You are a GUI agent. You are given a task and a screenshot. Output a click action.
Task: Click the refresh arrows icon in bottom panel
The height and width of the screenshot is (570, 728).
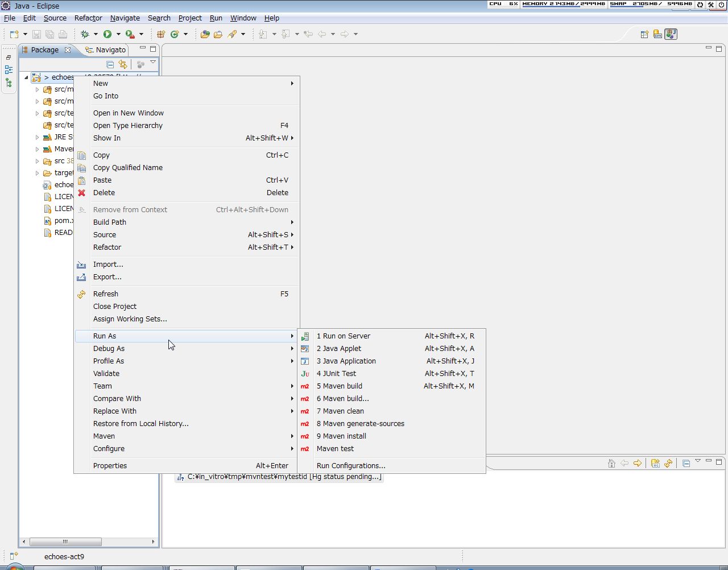(668, 463)
